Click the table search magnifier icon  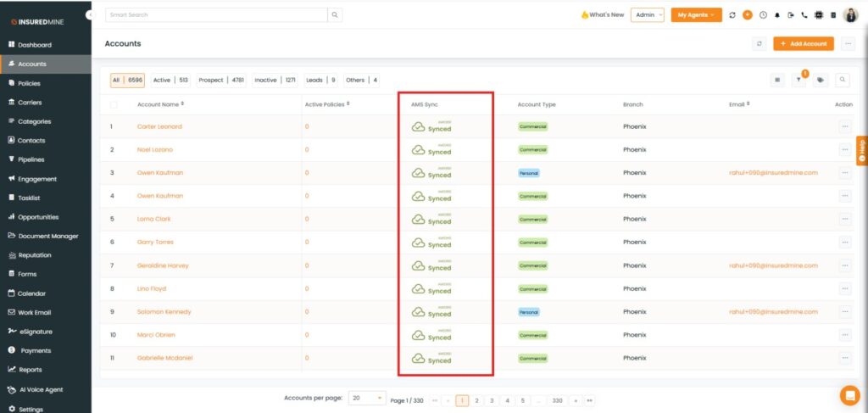click(x=843, y=80)
